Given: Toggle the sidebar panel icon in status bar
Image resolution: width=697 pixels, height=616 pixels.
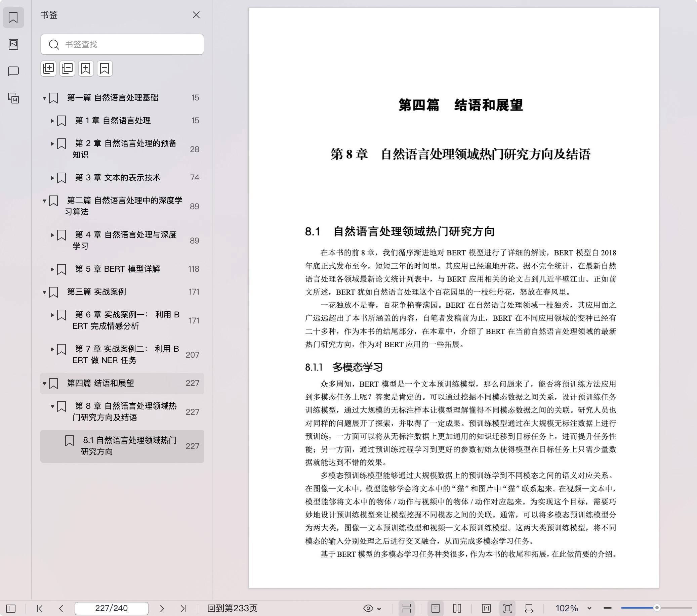Looking at the screenshot, I should pos(11,608).
